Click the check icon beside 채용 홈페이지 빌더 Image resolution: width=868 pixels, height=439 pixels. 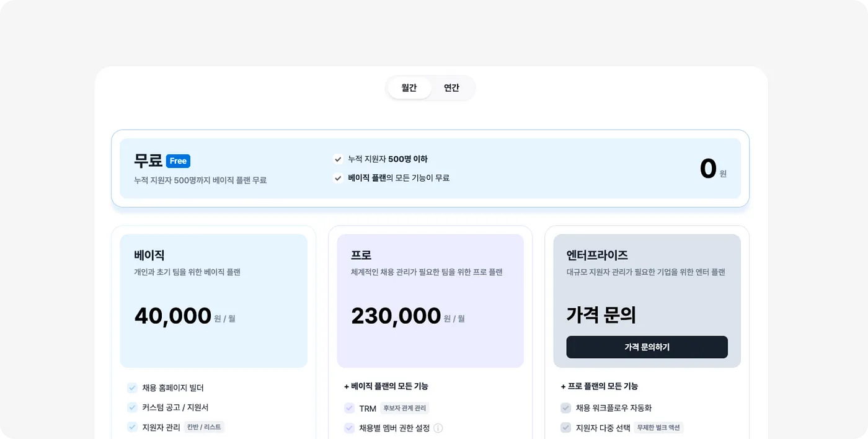pos(132,388)
